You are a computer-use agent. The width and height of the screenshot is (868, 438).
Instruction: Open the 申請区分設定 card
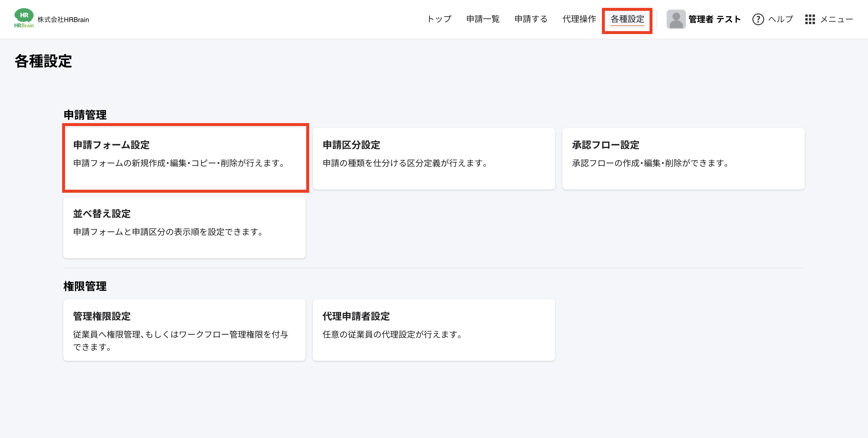pos(433,158)
